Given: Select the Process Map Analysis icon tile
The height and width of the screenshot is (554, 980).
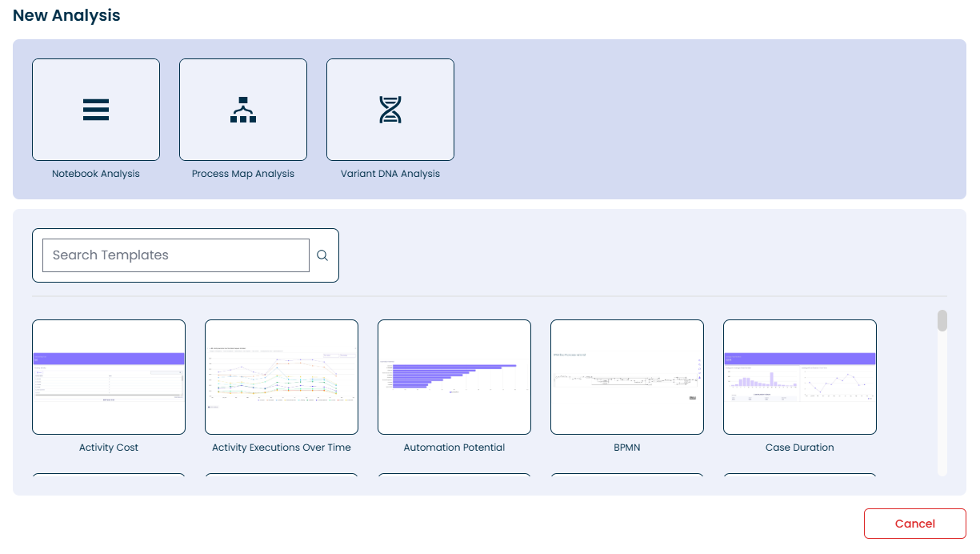Looking at the screenshot, I should pos(243,110).
